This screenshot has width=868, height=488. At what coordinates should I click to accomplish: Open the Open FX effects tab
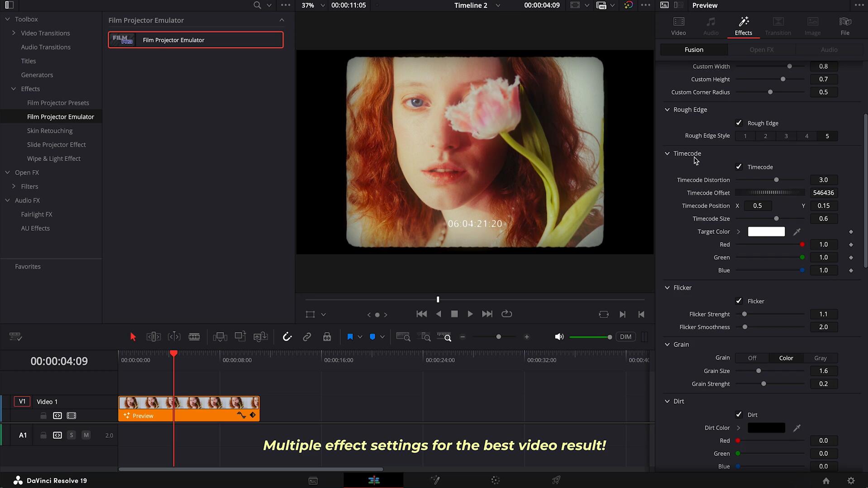click(761, 50)
